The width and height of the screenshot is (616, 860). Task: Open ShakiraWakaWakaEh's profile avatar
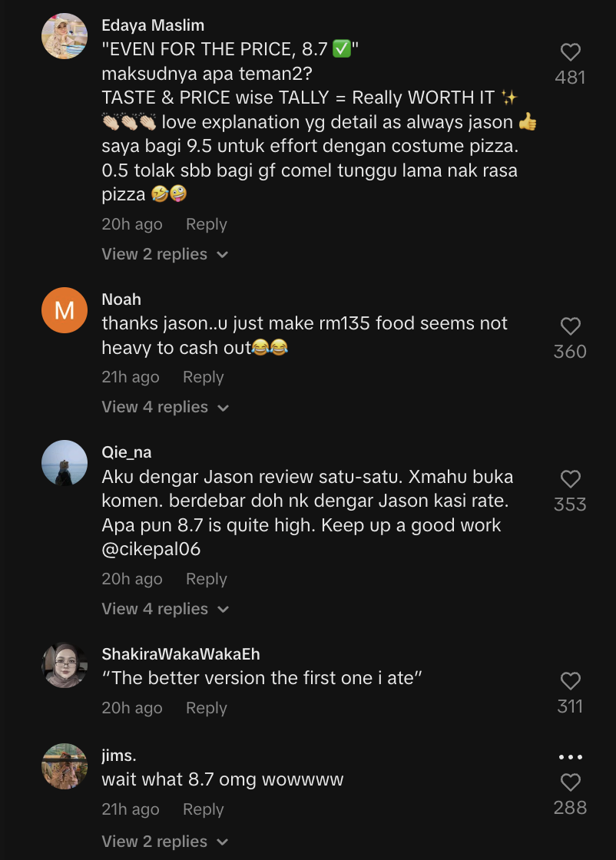pos(65,665)
